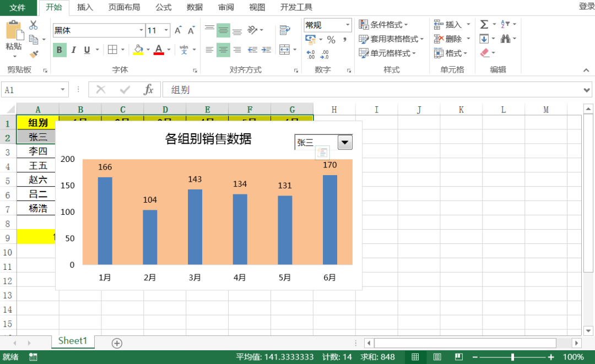Click the Insert Function fx icon

(x=148, y=90)
